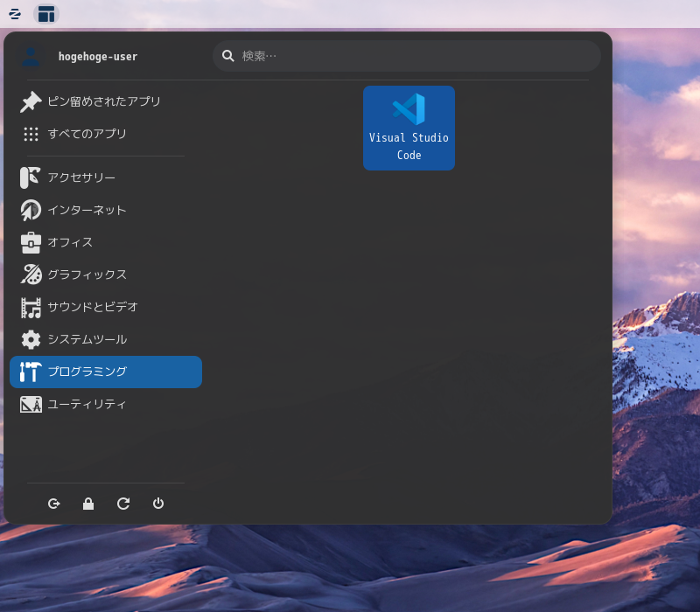Open ユーティリティ category
This screenshot has height=612, width=700.
click(x=106, y=404)
